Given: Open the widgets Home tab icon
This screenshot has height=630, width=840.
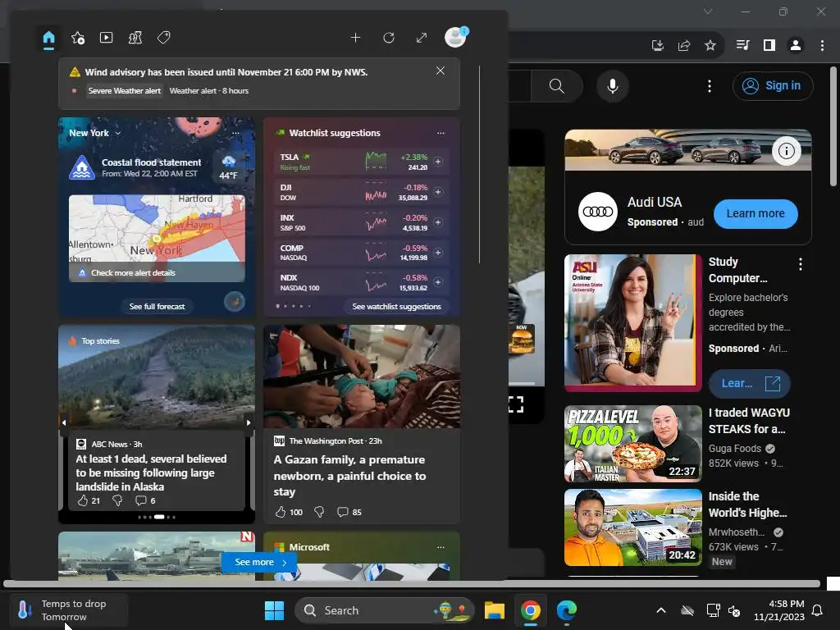Looking at the screenshot, I should pyautogui.click(x=48, y=38).
